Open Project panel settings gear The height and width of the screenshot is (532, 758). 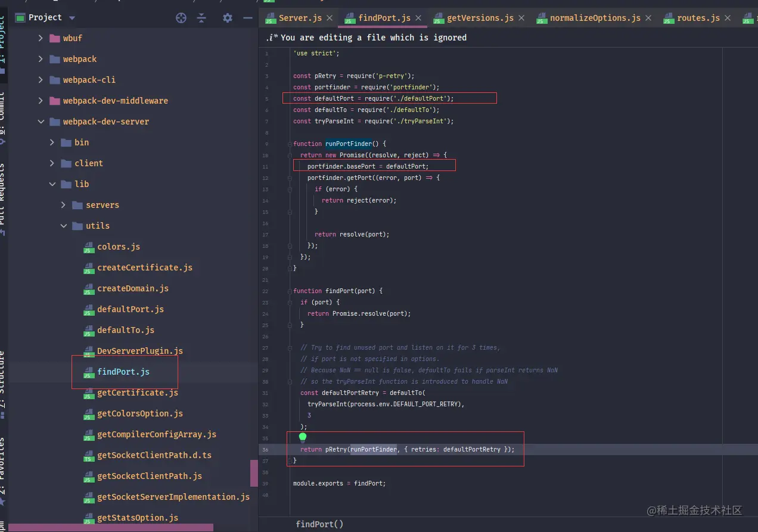(228, 18)
